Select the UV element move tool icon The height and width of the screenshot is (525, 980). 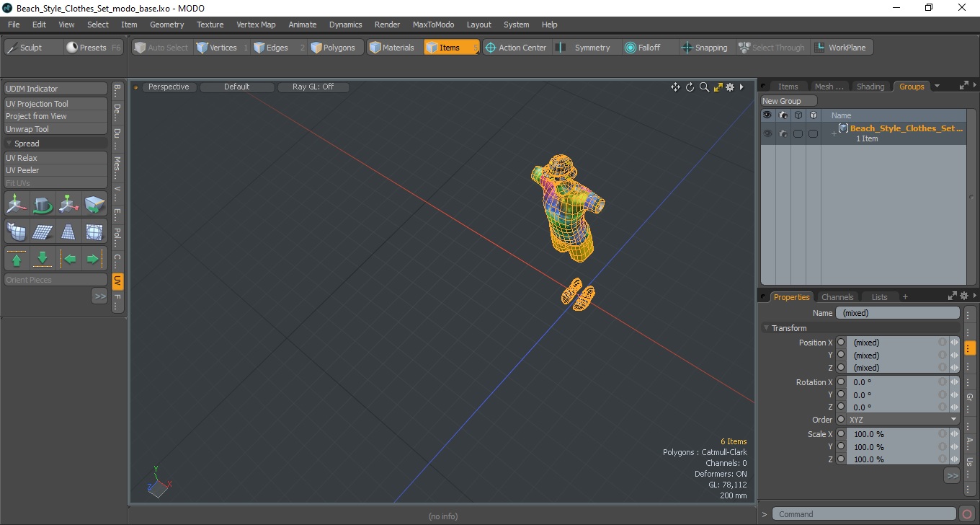(x=68, y=204)
